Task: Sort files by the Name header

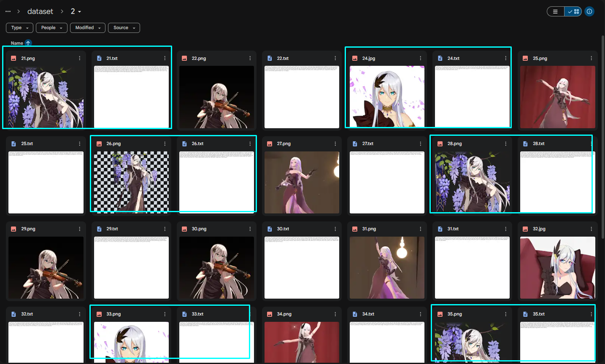Action: [x=17, y=43]
